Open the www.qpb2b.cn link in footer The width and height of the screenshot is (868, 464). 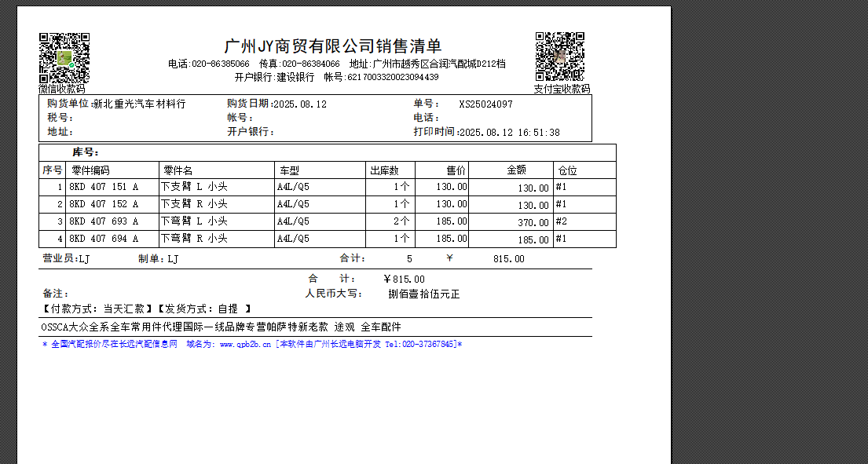pos(245,345)
